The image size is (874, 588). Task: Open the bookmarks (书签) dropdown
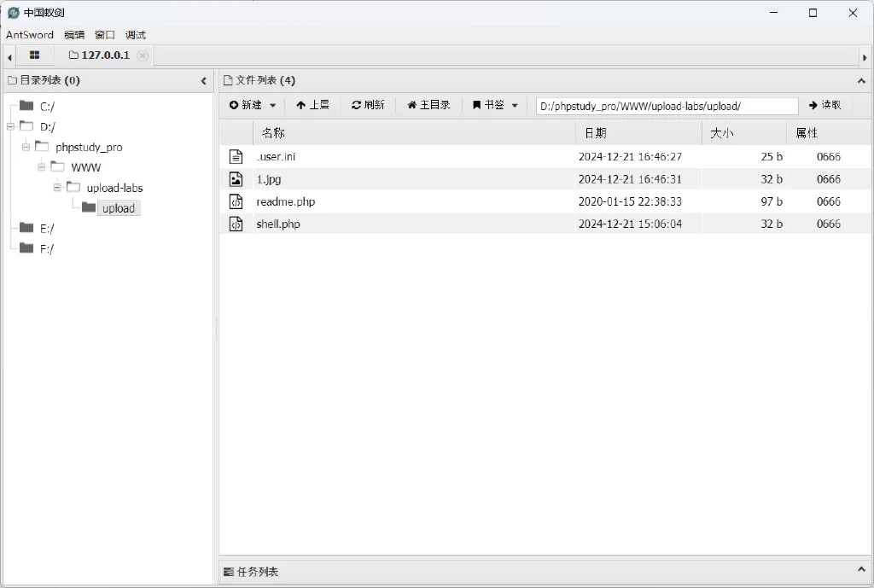click(x=495, y=105)
